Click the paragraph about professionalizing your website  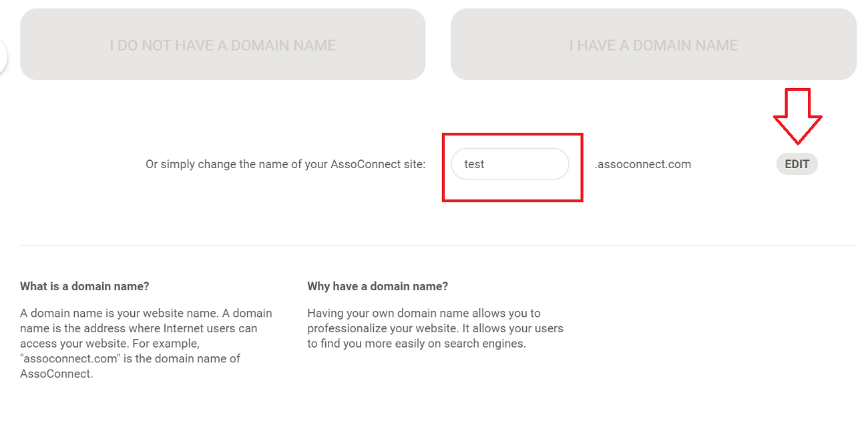tap(435, 328)
